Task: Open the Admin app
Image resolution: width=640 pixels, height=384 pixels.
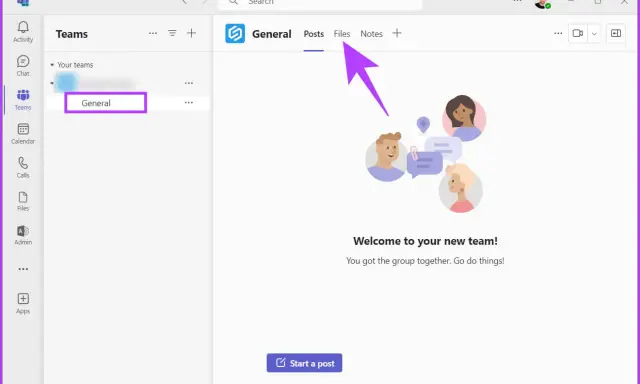Action: click(x=23, y=235)
